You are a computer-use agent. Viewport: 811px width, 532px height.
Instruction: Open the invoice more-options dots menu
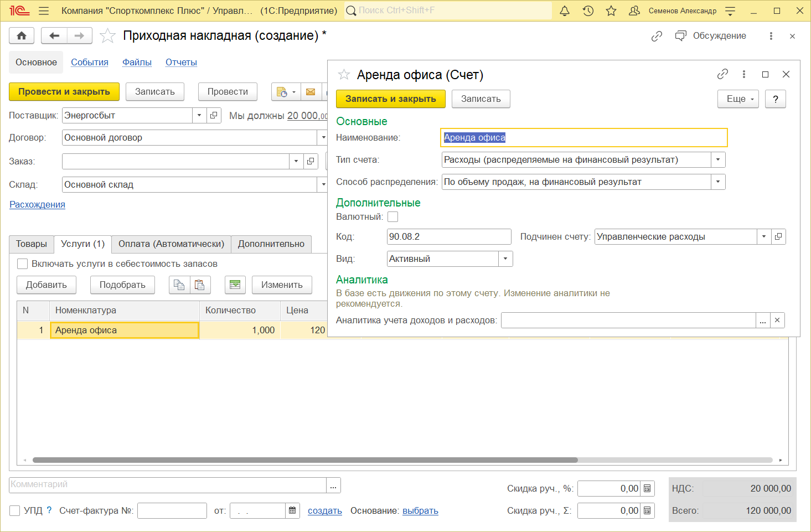[771, 36]
